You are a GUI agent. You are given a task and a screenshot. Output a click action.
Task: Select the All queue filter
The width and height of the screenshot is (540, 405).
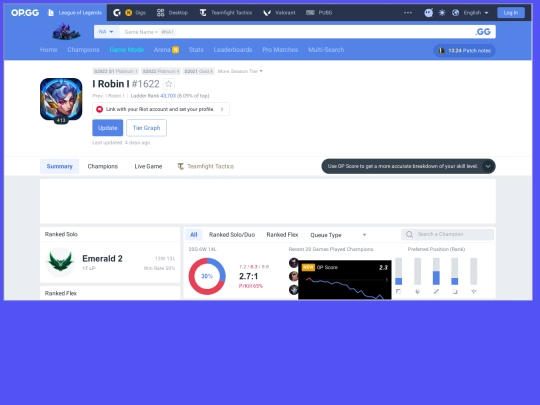click(x=194, y=235)
